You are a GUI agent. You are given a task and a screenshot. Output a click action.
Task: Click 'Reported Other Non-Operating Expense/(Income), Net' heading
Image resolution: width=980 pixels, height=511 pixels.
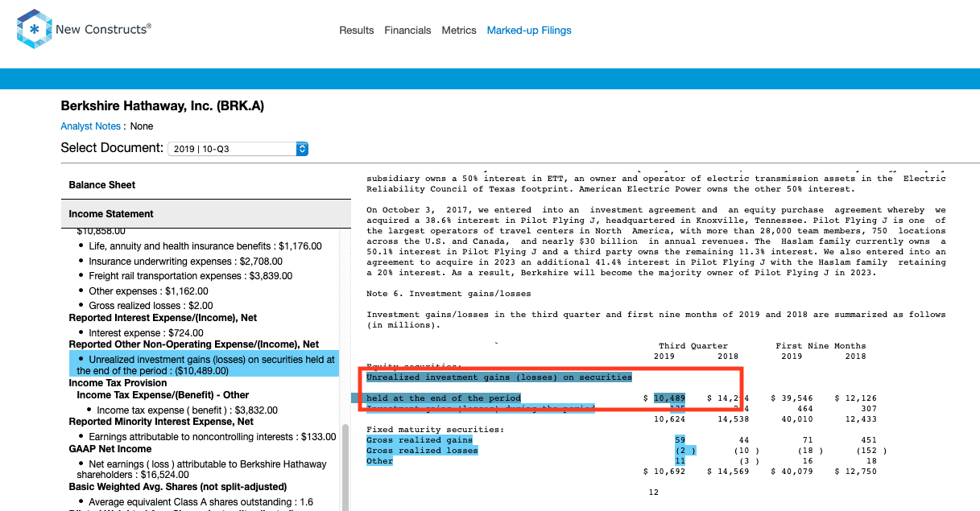(x=194, y=344)
